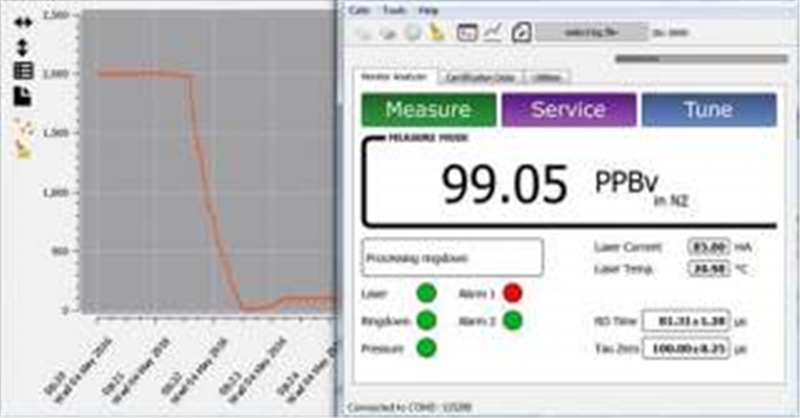Viewport: 800px width, 418px height.
Task: Click the Tau Zero label
Action: 616,349
